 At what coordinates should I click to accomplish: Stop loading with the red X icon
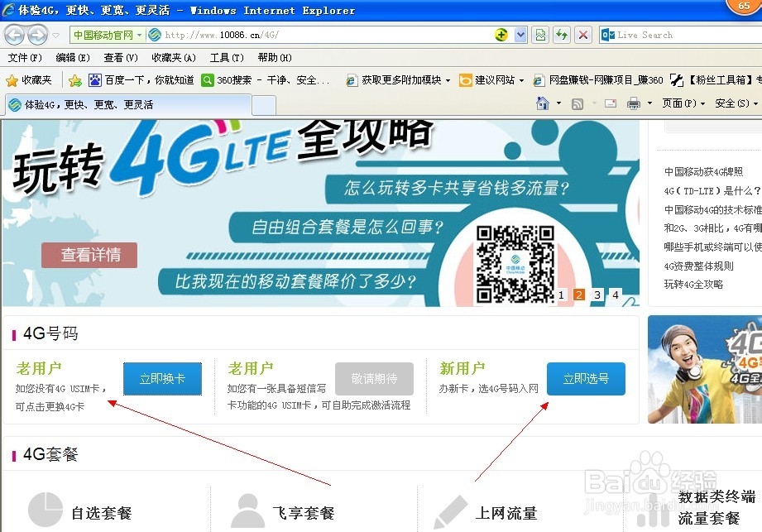583,35
